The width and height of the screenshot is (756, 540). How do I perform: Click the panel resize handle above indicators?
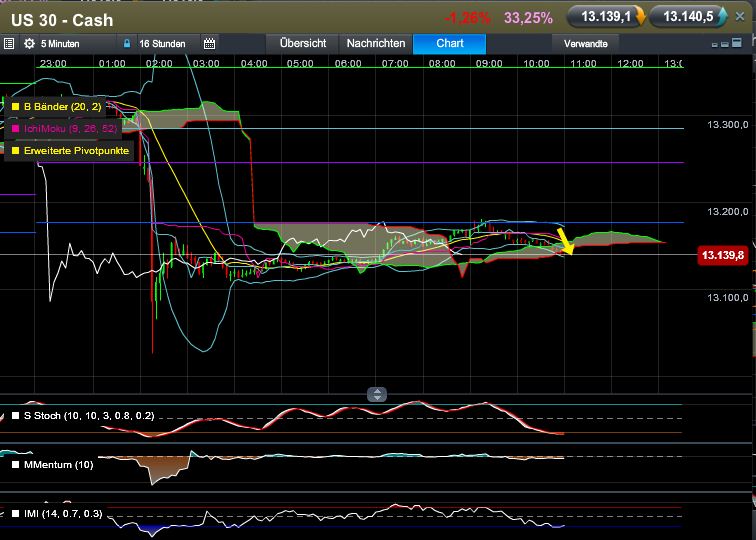tap(377, 394)
